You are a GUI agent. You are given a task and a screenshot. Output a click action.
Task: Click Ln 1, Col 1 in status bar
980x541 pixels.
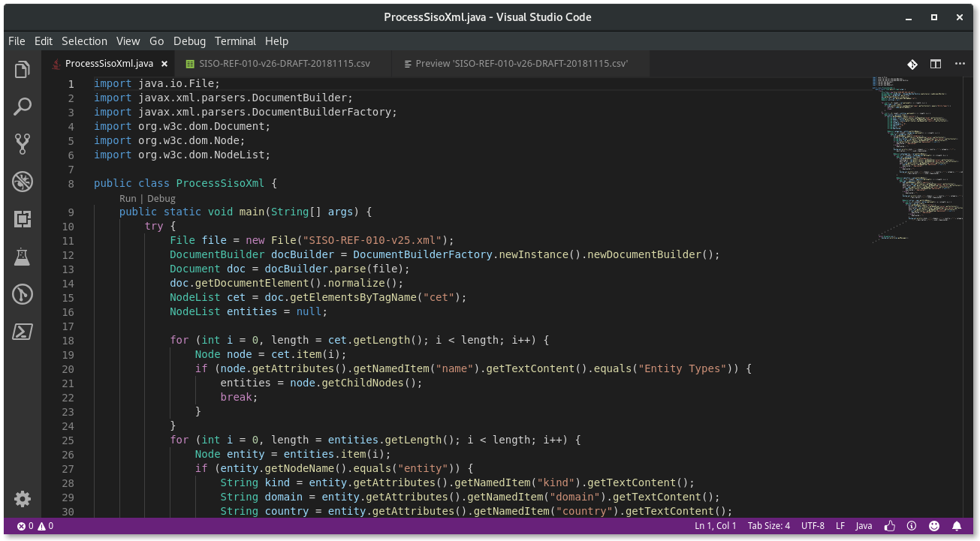click(x=716, y=526)
